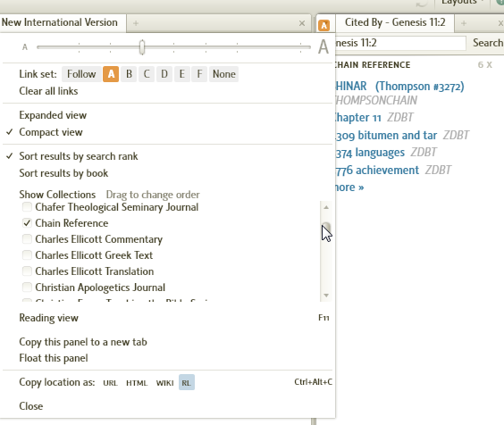Screen dimensions: 504x425
Task: Set link set to None
Action: [x=224, y=74]
